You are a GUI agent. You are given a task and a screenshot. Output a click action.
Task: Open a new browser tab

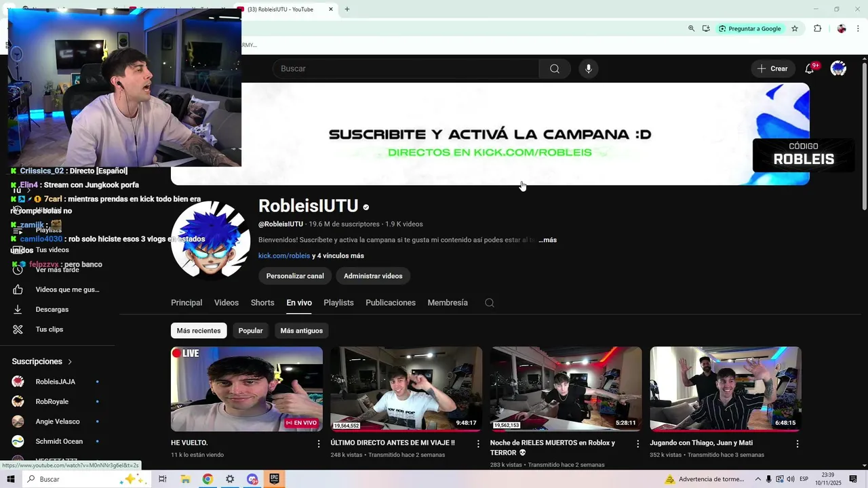(x=347, y=9)
